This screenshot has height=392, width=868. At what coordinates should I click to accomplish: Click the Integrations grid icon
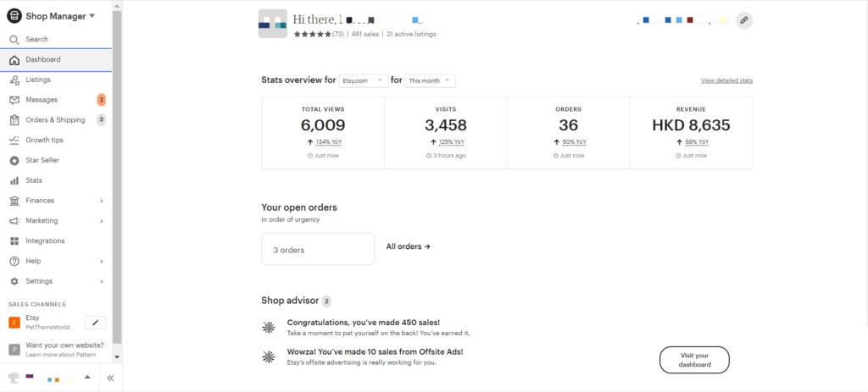click(14, 241)
